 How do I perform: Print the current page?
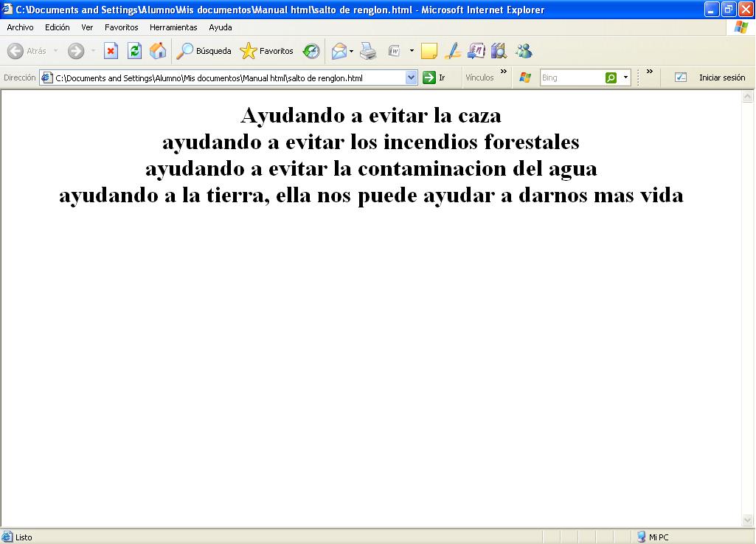point(367,51)
